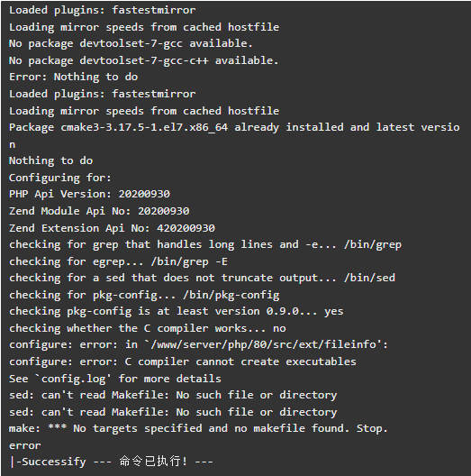
Task: Click the '/bin/sed' path text
Action: point(369,278)
